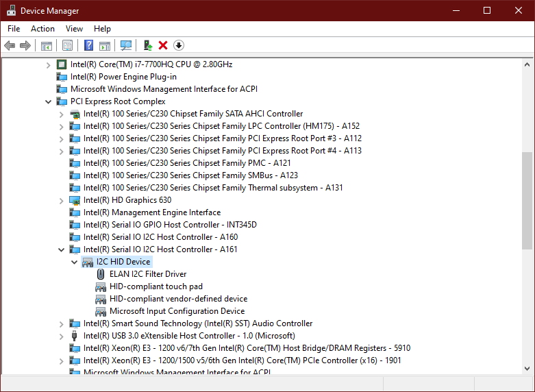Click the red X Uninstall device icon

(163, 45)
